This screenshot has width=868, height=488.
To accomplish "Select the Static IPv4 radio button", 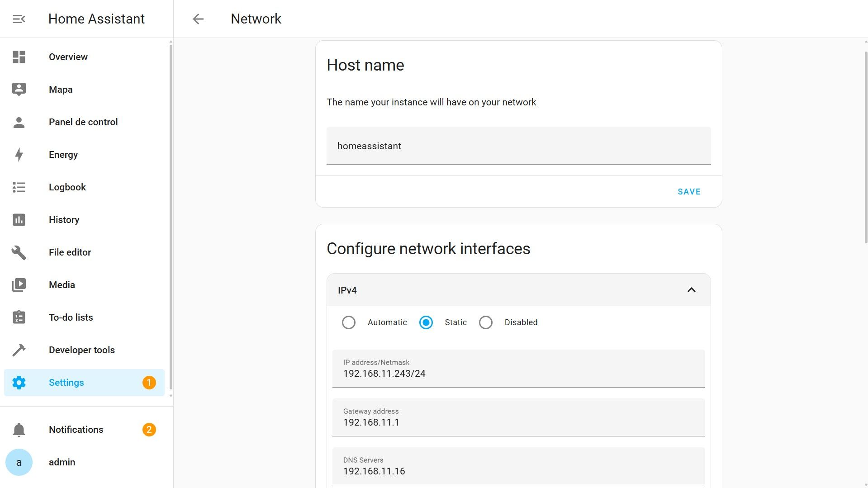I will pyautogui.click(x=426, y=322).
